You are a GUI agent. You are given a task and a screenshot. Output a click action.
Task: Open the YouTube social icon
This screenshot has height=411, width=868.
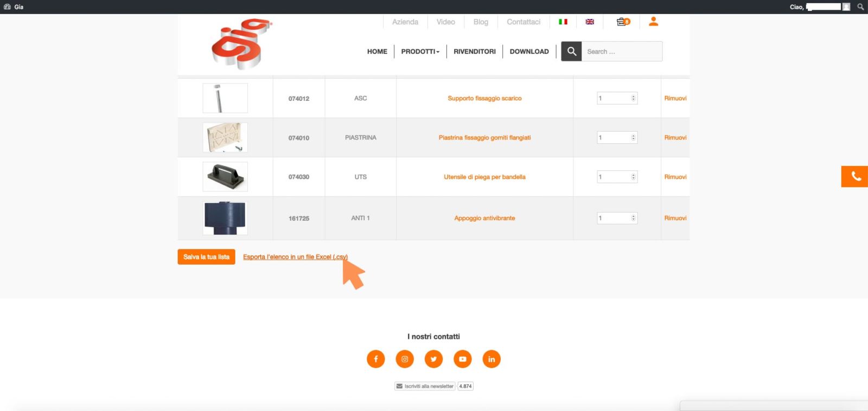[x=462, y=359]
